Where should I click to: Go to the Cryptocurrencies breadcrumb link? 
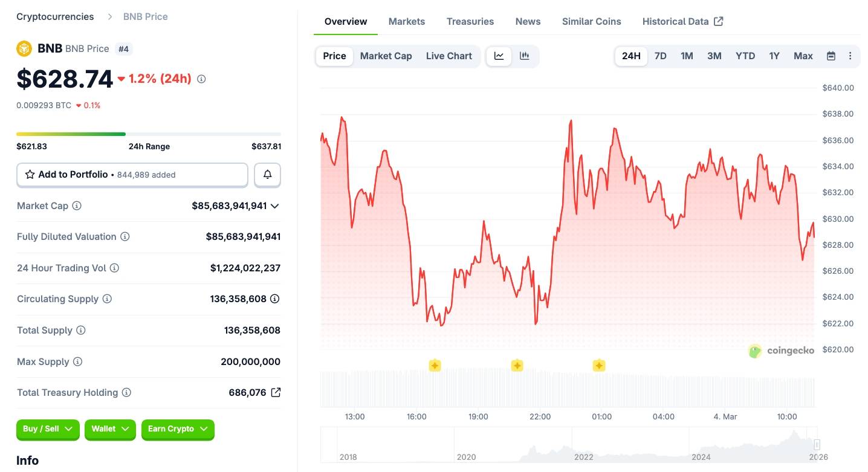pyautogui.click(x=54, y=16)
